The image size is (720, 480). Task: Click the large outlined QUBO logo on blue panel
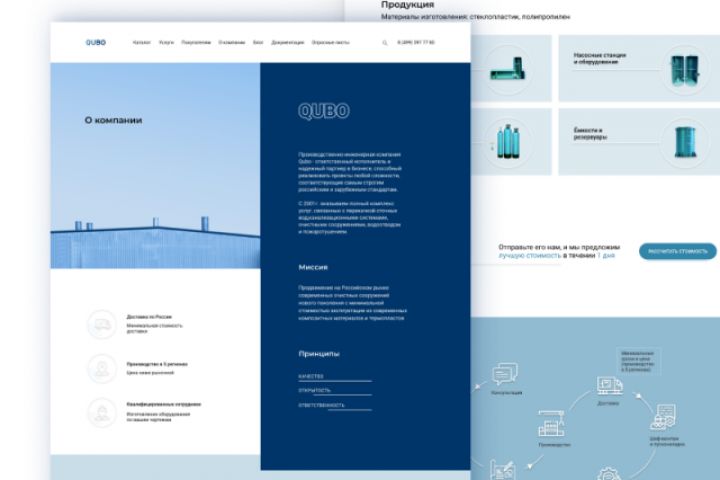point(324,111)
